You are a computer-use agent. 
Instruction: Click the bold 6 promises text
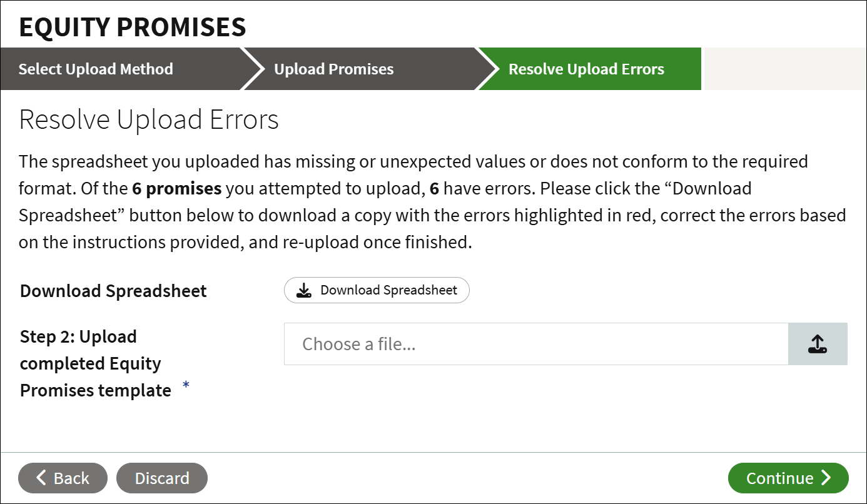(177, 188)
